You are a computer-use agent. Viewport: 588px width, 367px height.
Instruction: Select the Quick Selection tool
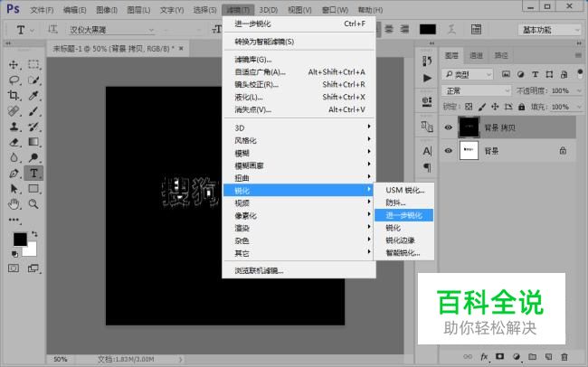33,80
